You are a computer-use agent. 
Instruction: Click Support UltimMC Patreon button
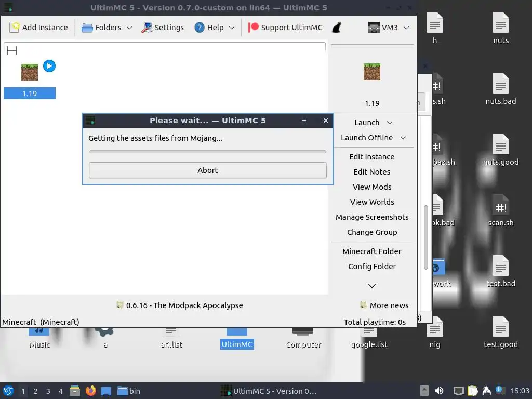point(285,28)
